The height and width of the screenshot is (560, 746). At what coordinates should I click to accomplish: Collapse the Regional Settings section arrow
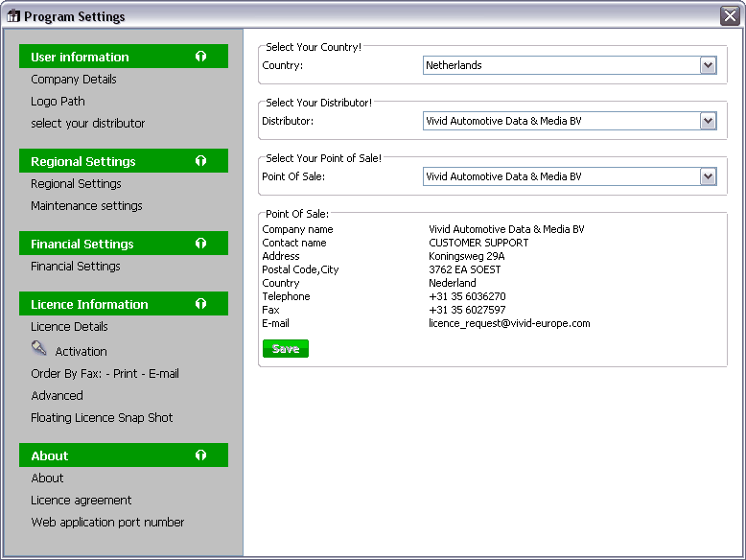pyautogui.click(x=200, y=161)
